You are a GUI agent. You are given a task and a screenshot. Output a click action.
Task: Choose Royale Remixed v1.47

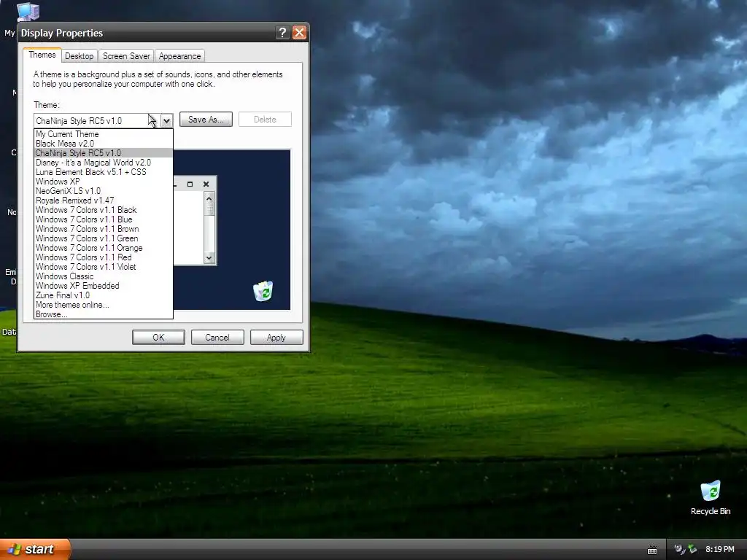coord(104,201)
